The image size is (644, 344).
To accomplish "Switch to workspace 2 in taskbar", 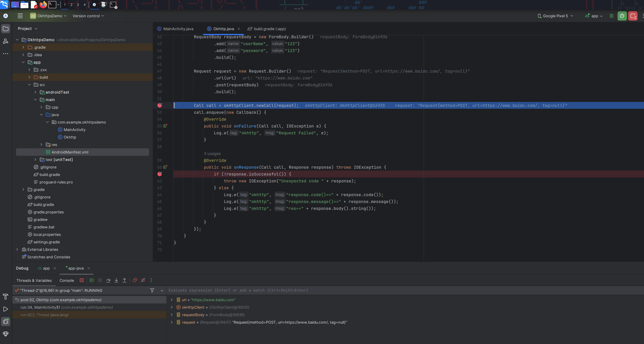I will click(71, 5).
